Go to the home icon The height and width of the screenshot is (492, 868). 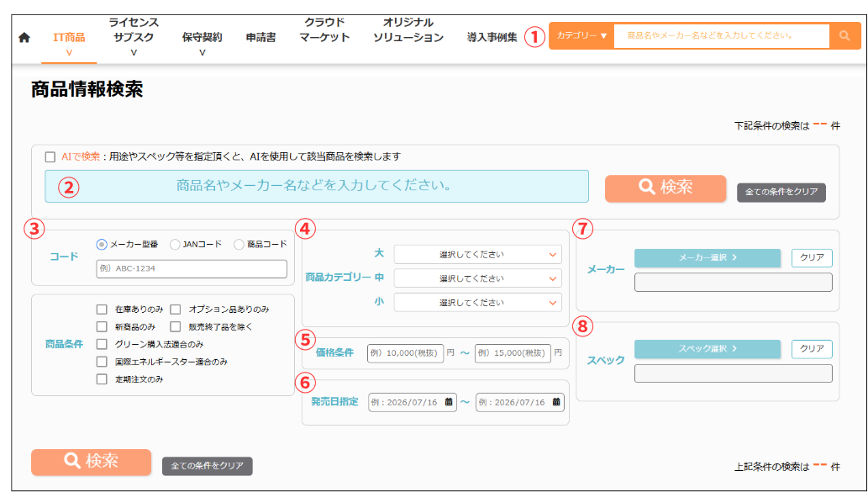24,38
